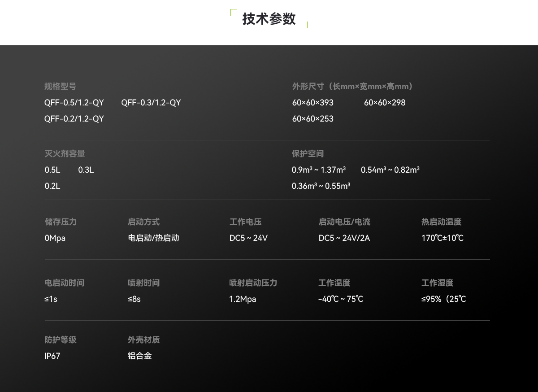The width and height of the screenshot is (538, 392).
Task: Click the 灭火剂容量 label
Action: coord(64,153)
